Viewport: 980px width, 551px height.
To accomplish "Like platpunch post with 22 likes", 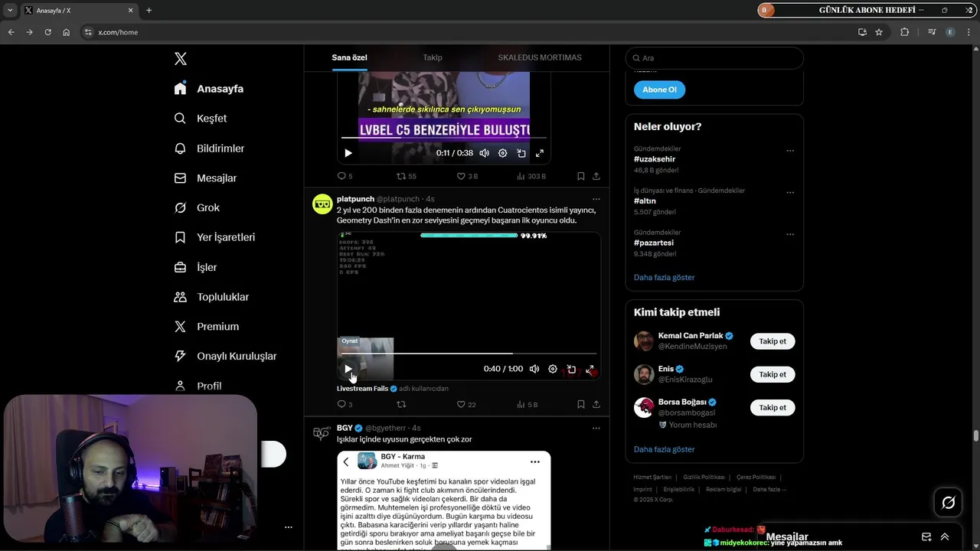I will pyautogui.click(x=466, y=404).
